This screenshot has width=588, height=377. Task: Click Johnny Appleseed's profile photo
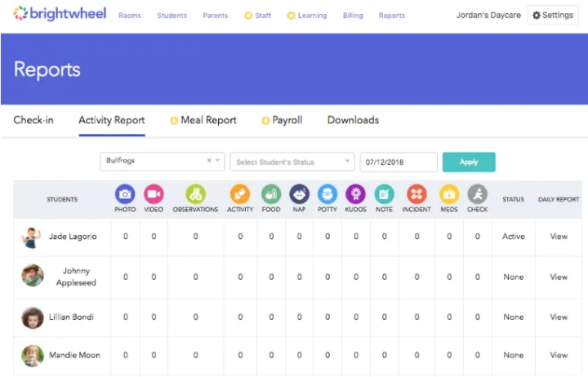click(x=33, y=277)
